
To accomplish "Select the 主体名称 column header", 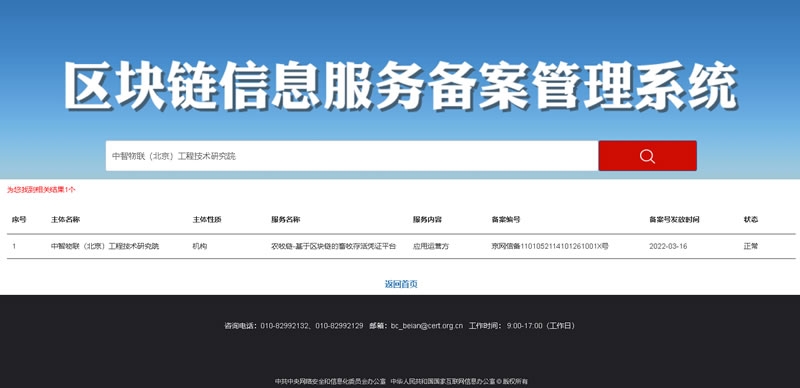I will 65,220.
